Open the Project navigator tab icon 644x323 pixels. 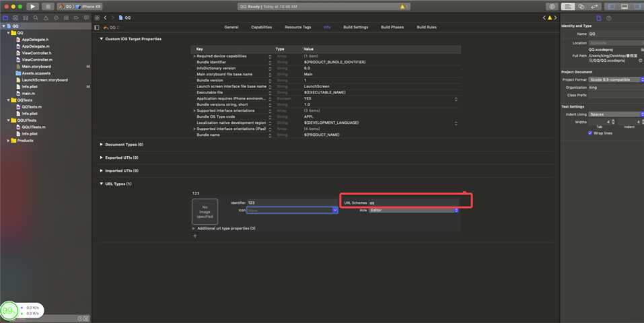pos(5,18)
